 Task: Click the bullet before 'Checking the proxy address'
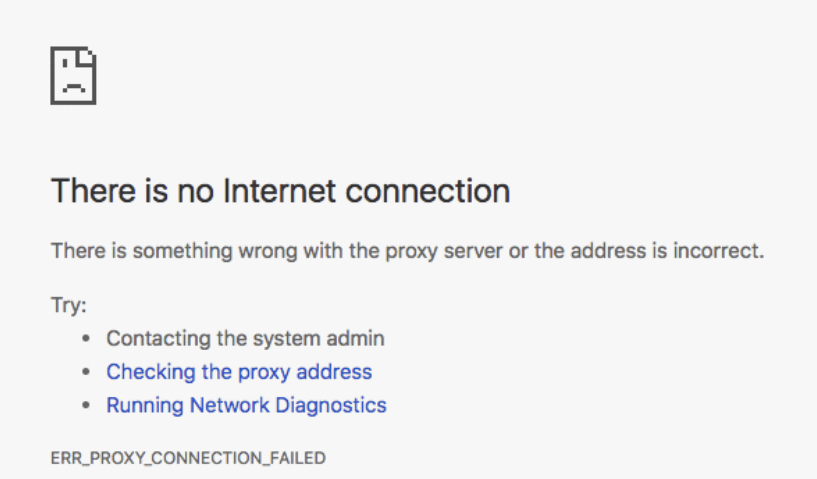pos(87,373)
